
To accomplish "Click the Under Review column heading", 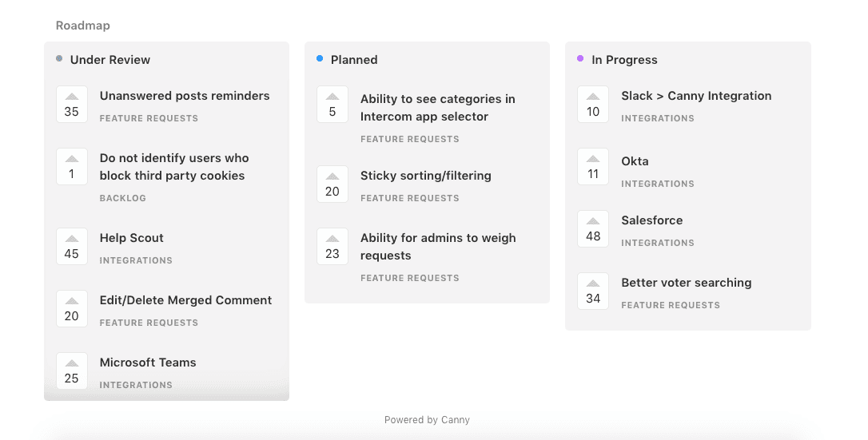I will click(x=110, y=60).
